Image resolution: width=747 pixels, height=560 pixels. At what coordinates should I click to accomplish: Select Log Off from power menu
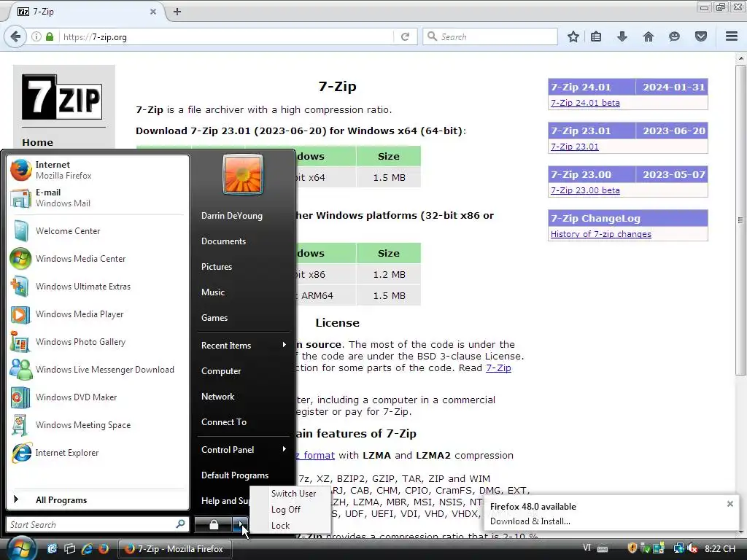tap(286, 510)
